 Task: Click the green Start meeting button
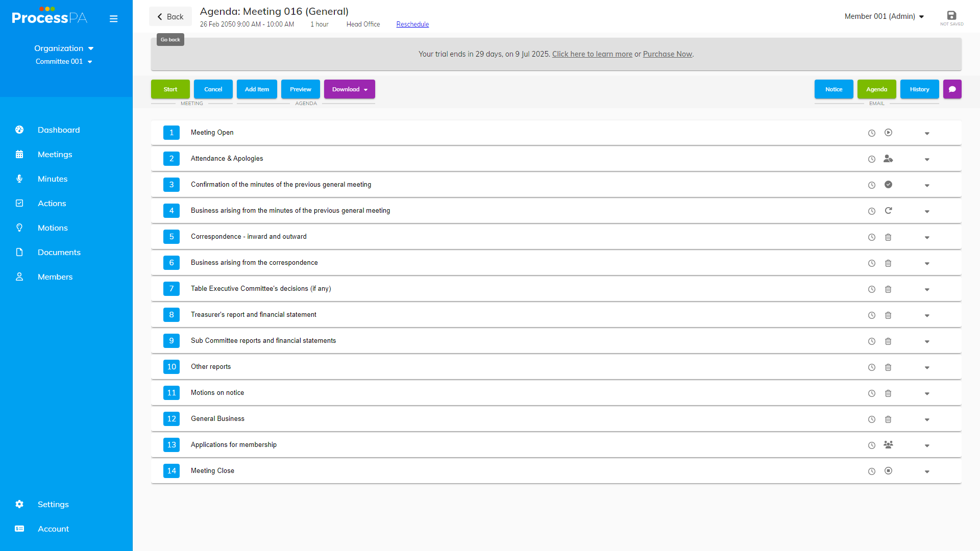[x=170, y=89]
